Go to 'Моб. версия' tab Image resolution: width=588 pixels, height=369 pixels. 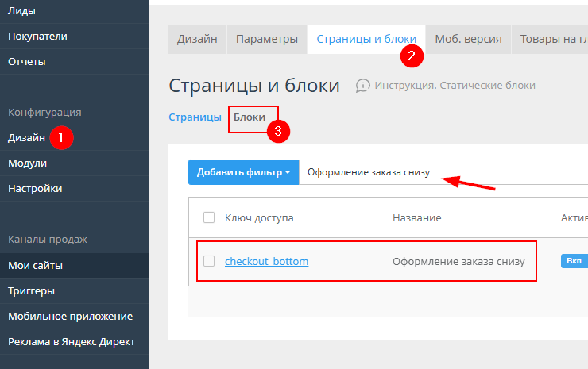[x=468, y=39]
